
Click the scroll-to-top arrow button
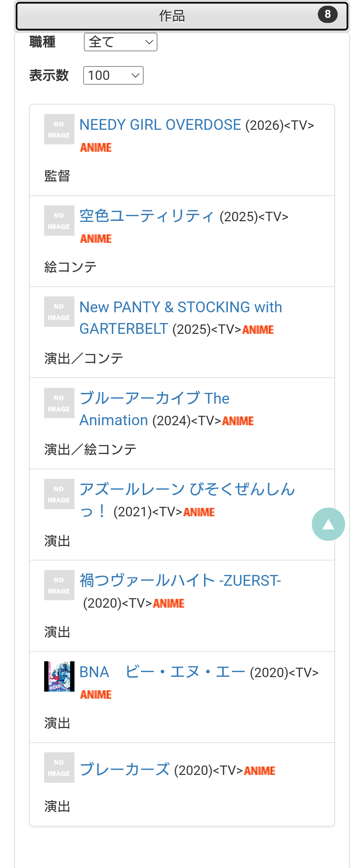click(x=328, y=524)
